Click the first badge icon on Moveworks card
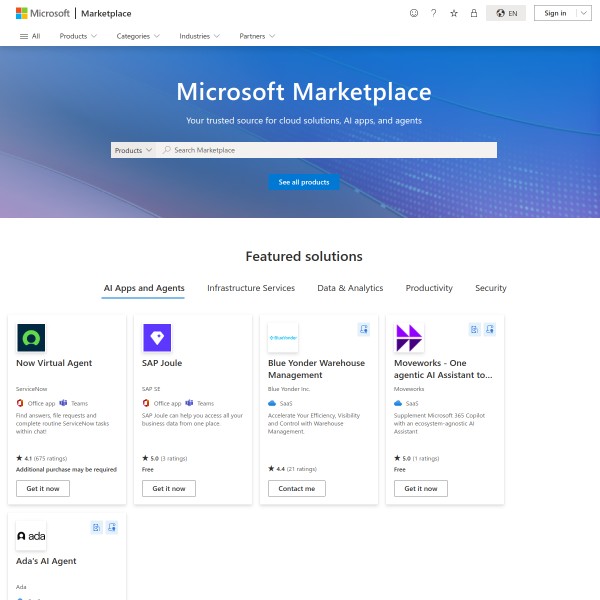Image resolution: width=600 pixels, height=600 pixels. [474, 329]
